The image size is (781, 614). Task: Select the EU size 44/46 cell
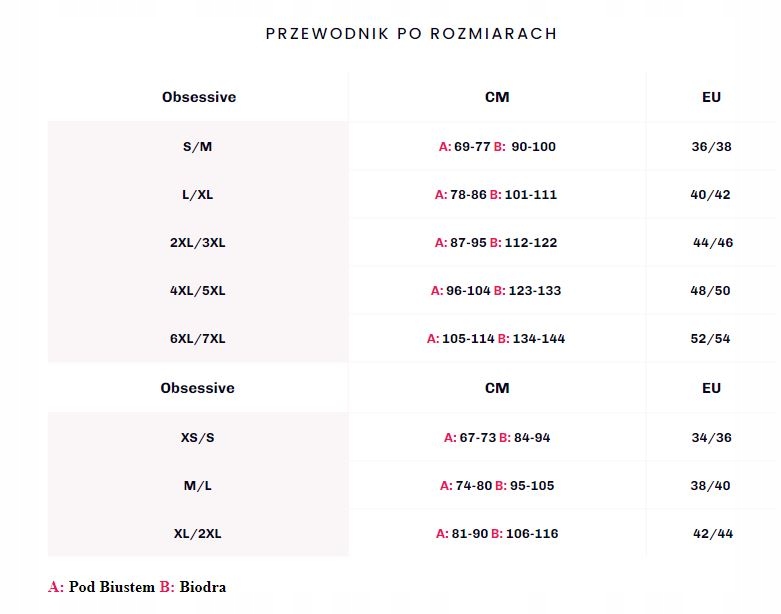pyautogui.click(x=713, y=242)
